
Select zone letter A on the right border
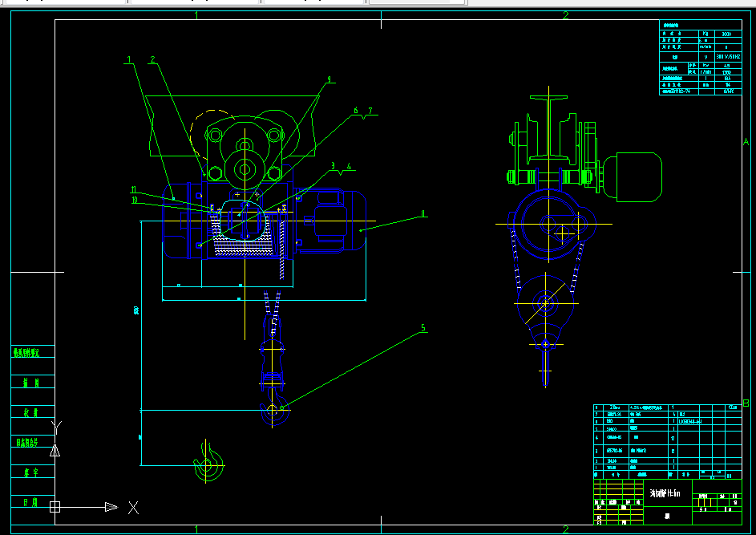point(746,142)
